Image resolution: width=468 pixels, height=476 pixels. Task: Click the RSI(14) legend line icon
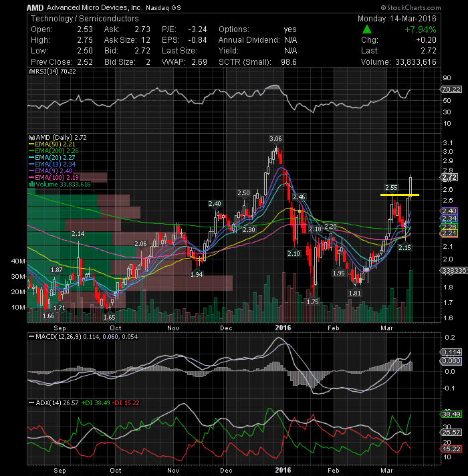pos(31,72)
